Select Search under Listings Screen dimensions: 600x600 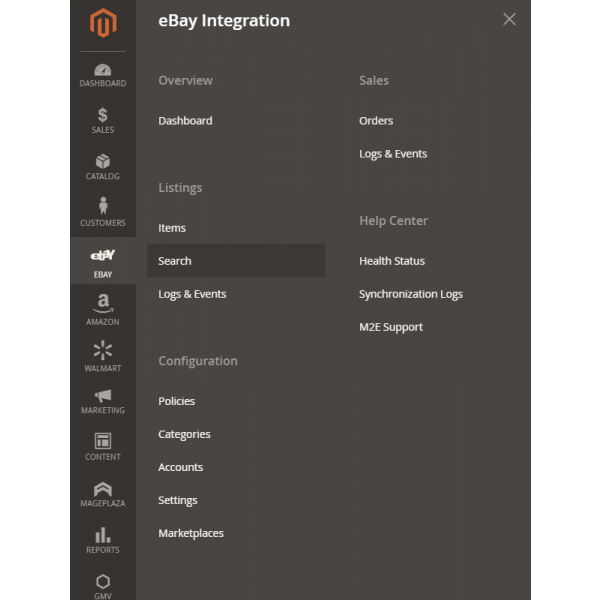(175, 261)
